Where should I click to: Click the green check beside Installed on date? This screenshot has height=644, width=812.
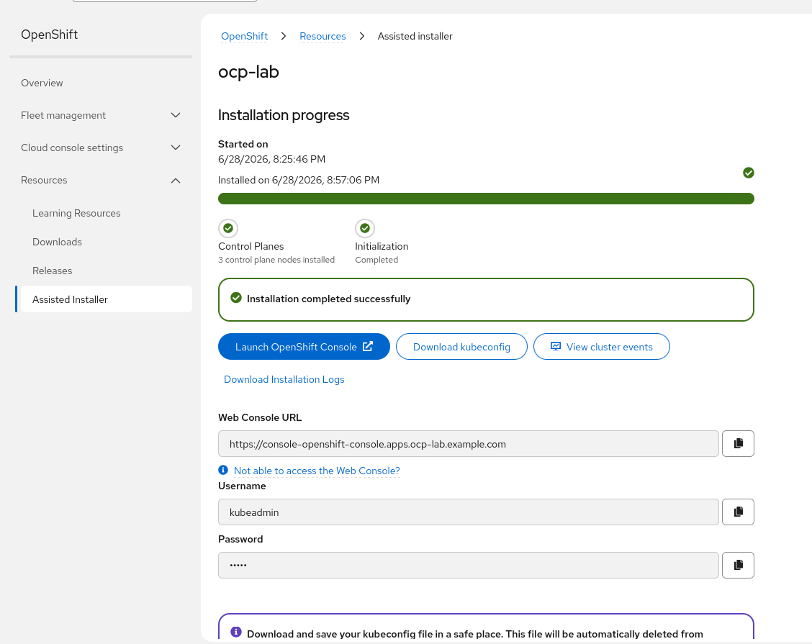(749, 173)
